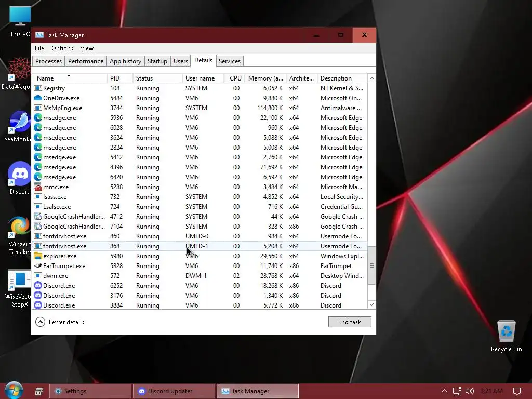
Task: Click the dwm.exe process icon
Action: click(x=37, y=276)
